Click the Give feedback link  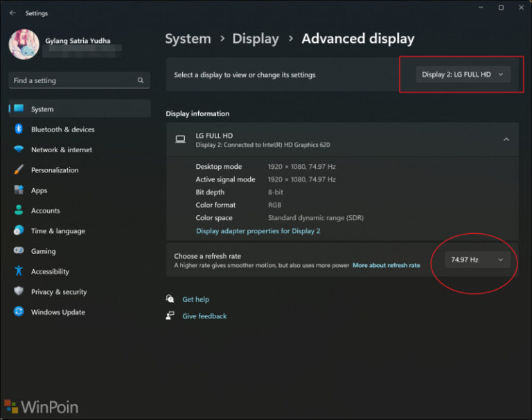tap(204, 316)
